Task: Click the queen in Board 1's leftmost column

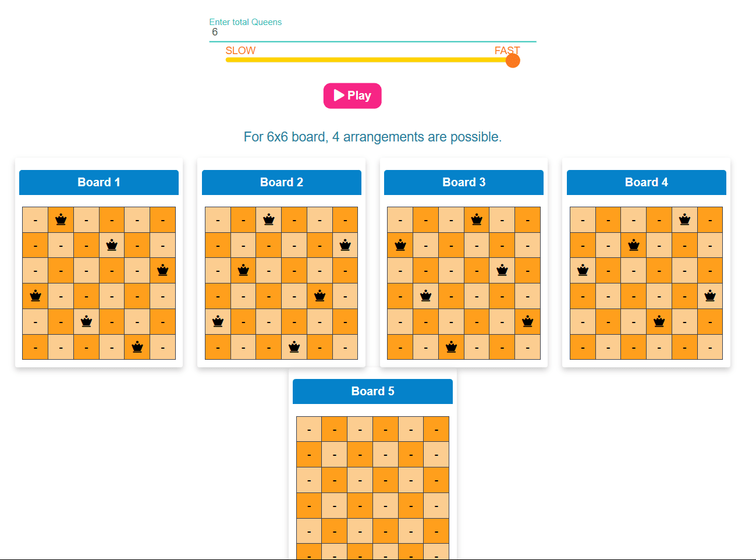Action: (x=36, y=296)
